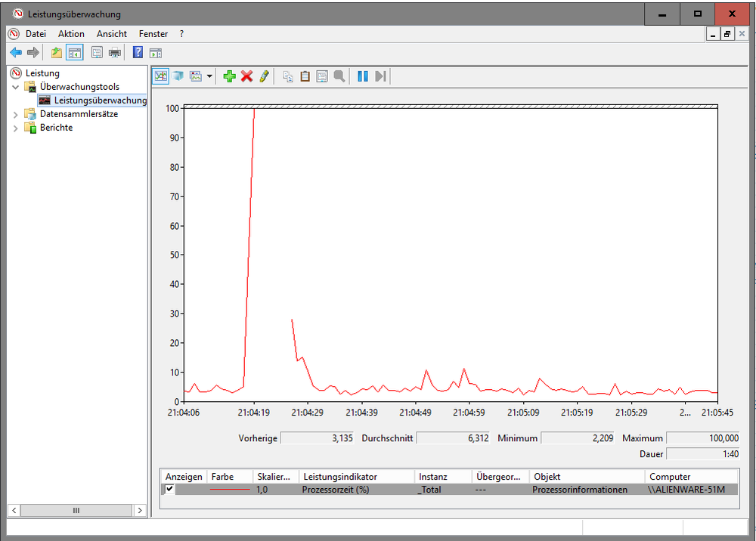This screenshot has height=541, width=756.
Task: Click the highlight pen icon
Action: [x=264, y=76]
